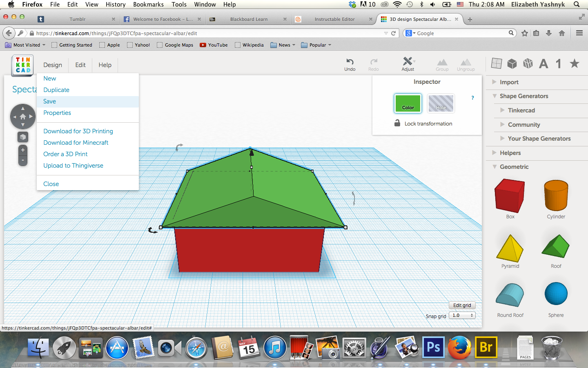This screenshot has width=588, height=368.
Task: Open the Edit menu in Tinkercad
Action: (x=80, y=65)
